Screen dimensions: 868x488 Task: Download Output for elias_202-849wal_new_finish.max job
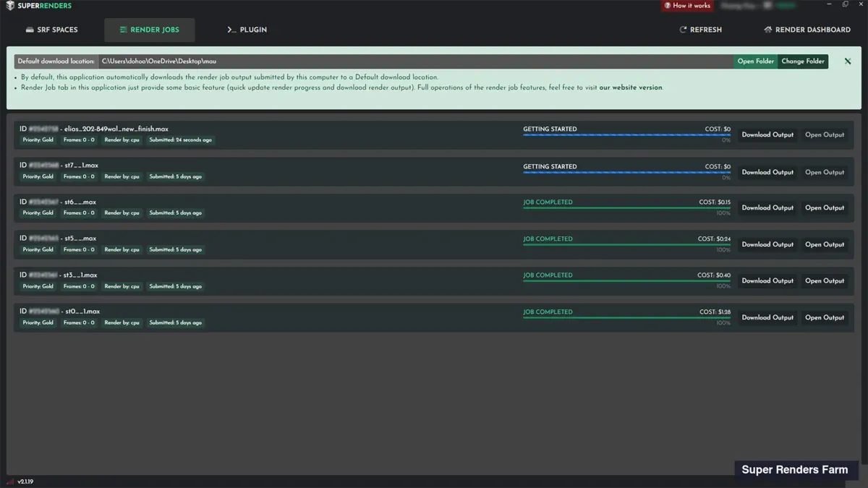767,134
